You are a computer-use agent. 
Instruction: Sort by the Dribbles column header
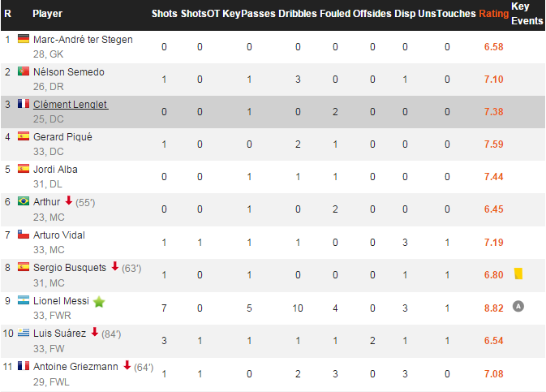click(298, 14)
